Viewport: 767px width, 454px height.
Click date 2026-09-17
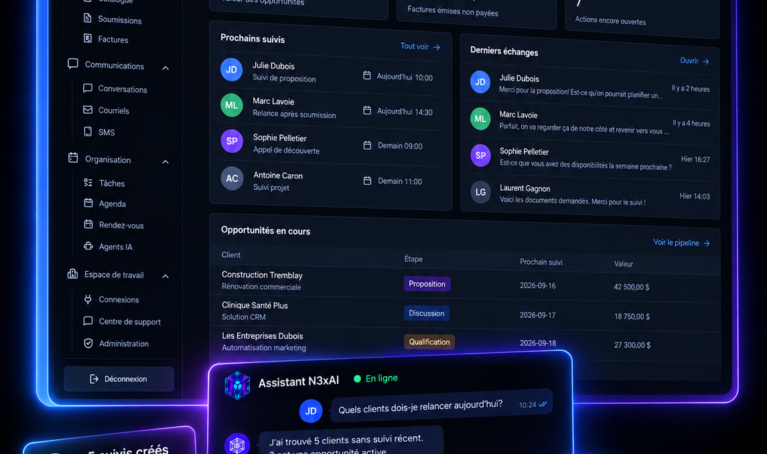click(x=538, y=315)
